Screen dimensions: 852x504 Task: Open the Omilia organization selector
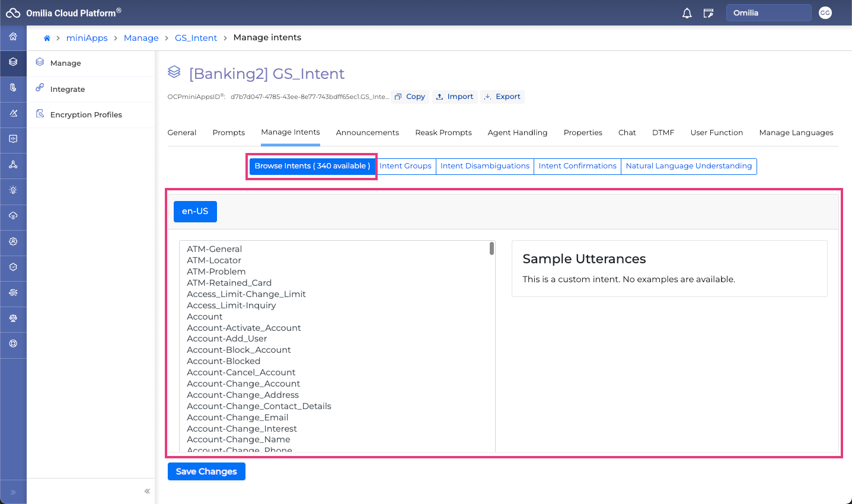click(768, 13)
